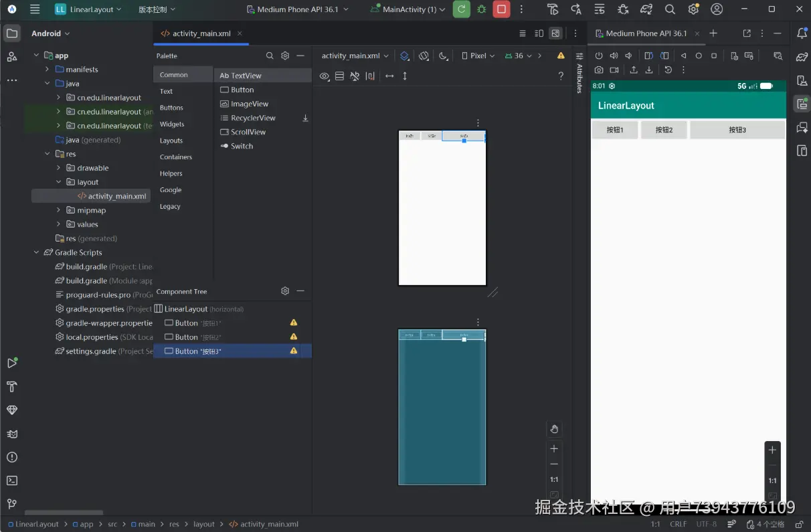Viewport: 811px width, 532px height.
Task: Select the Layouts palette category
Action: pos(171,141)
